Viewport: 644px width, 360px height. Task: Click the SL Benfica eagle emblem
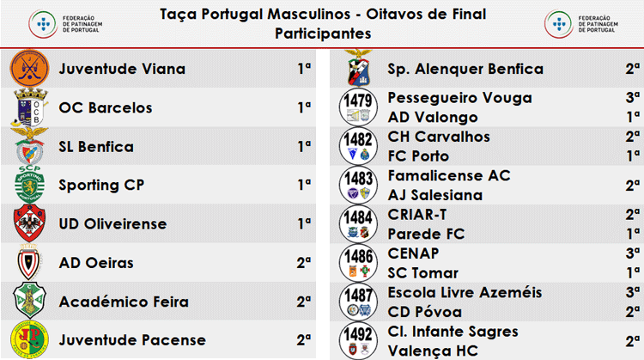29,145
